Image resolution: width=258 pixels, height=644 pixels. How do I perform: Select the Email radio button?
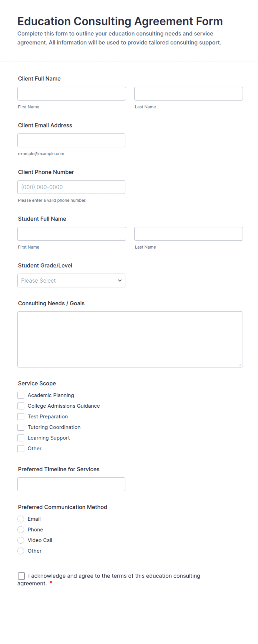(x=21, y=519)
